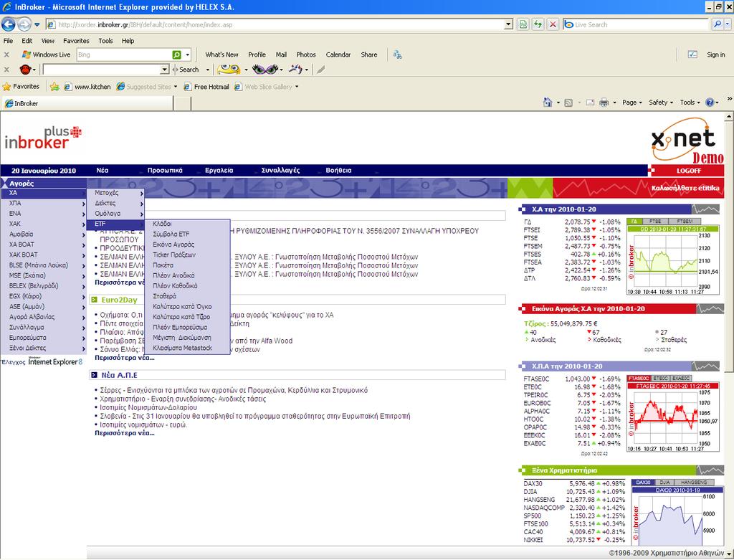Viewport: 734px width, 560px height.
Task: Click the x-net Demo logo
Action: pos(687,141)
